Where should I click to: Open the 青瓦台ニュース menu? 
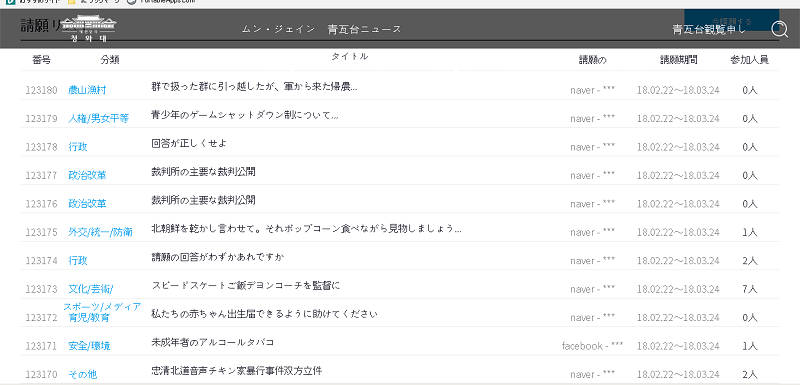(364, 29)
